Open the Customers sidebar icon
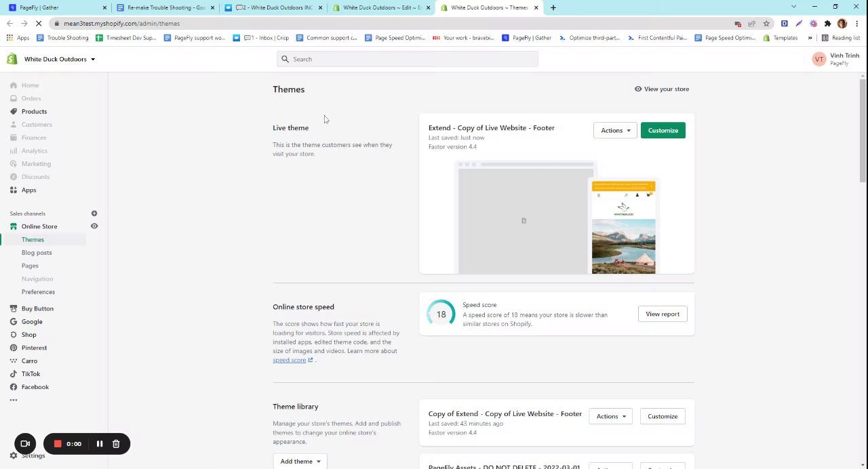This screenshot has width=868, height=469. pos(13,125)
